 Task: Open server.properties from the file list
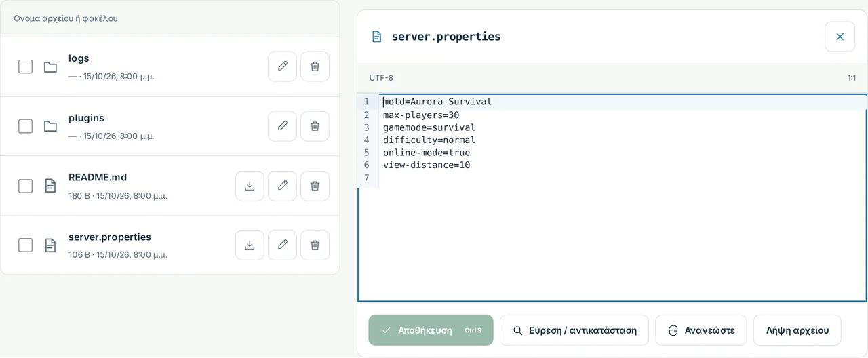(110, 237)
